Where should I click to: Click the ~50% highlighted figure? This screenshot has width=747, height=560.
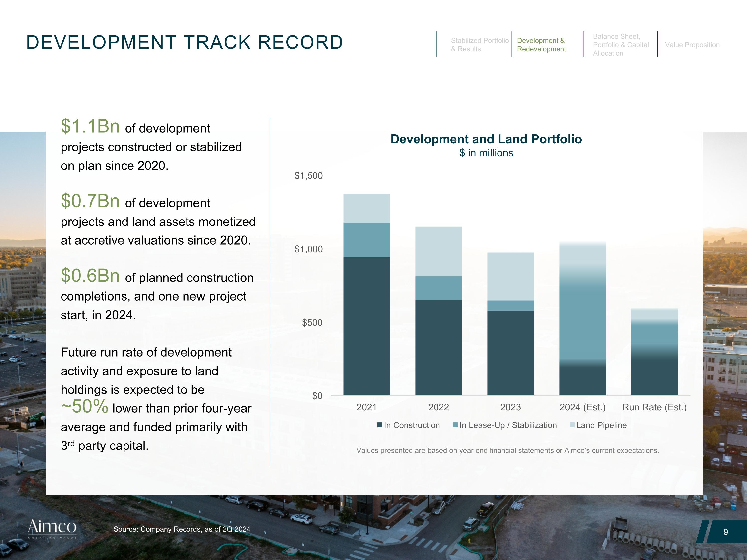point(84,406)
